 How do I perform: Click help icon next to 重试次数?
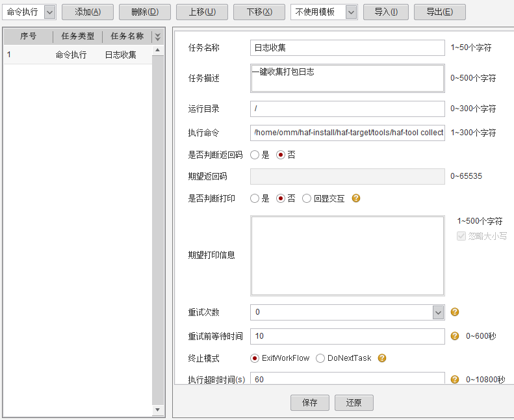pyautogui.click(x=455, y=312)
